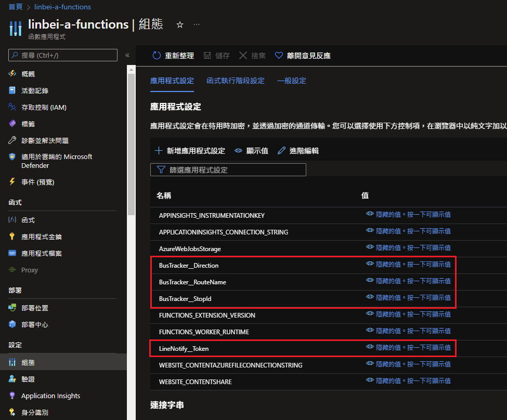Open the AzureWebJobsStorage setting name
Image resolution: width=507 pixels, height=420 pixels.
click(190, 248)
